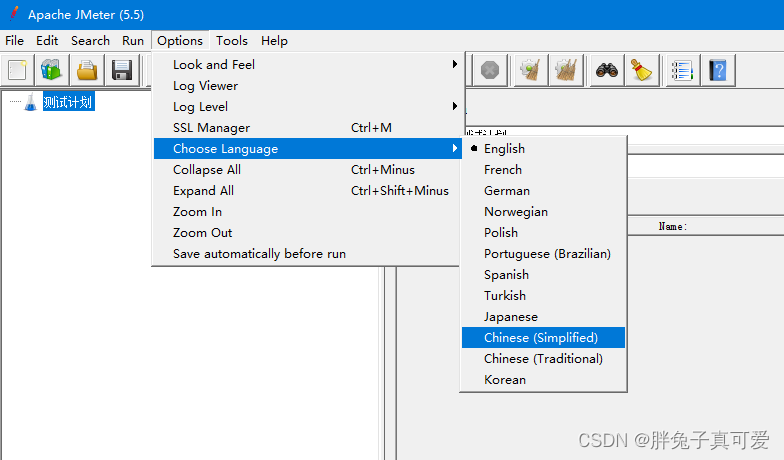Open the Choose Language submenu
Viewport: 784px width, 460px height.
(x=308, y=148)
